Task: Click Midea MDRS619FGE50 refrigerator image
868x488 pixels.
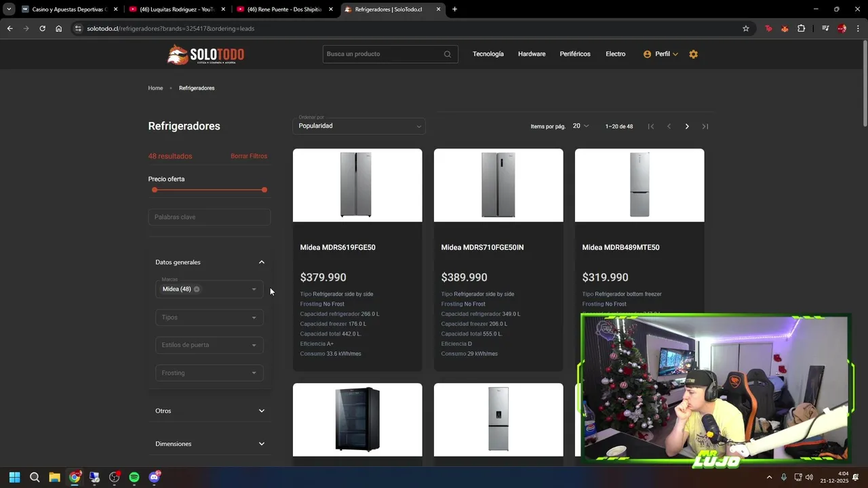Action: [357, 184]
